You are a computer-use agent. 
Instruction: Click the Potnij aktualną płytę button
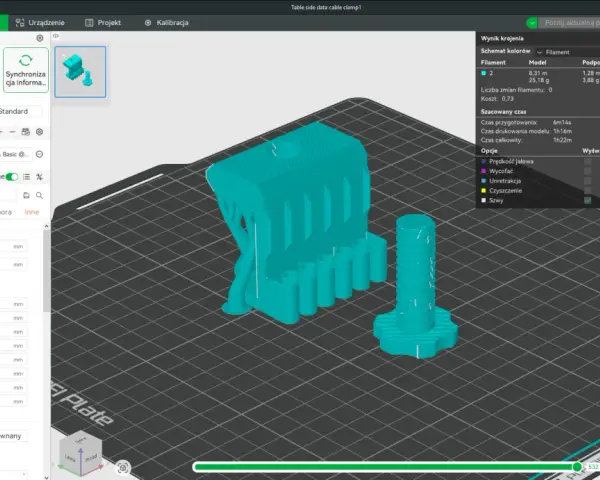pyautogui.click(x=570, y=23)
